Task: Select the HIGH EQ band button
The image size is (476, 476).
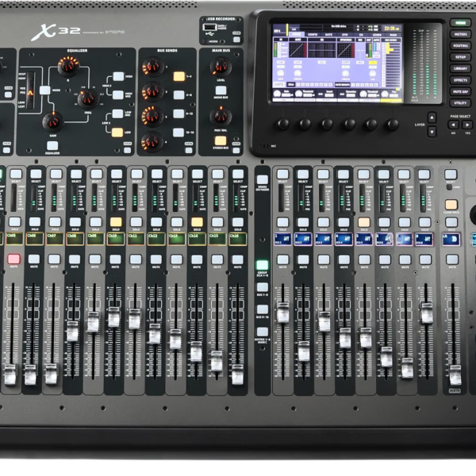Action: [118, 76]
